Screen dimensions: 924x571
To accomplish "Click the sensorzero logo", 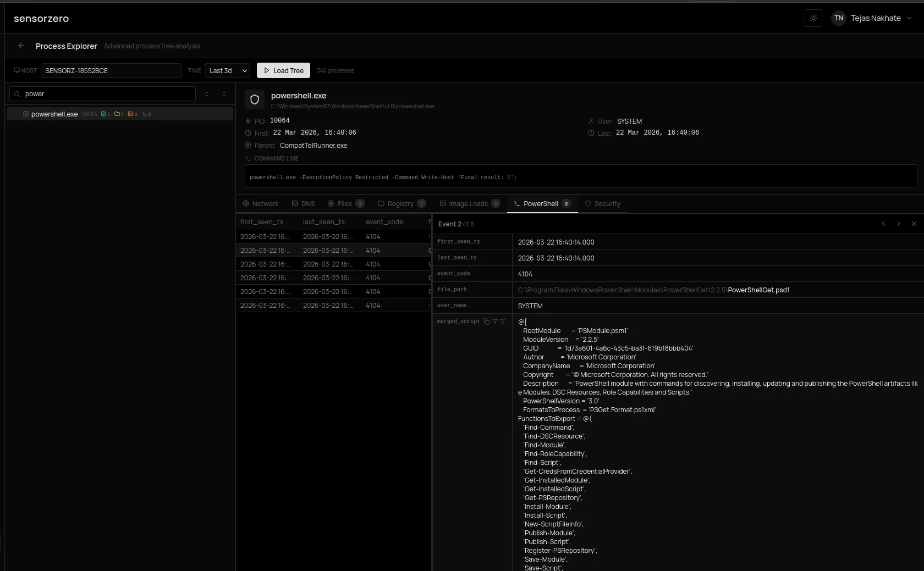I will (41, 18).
